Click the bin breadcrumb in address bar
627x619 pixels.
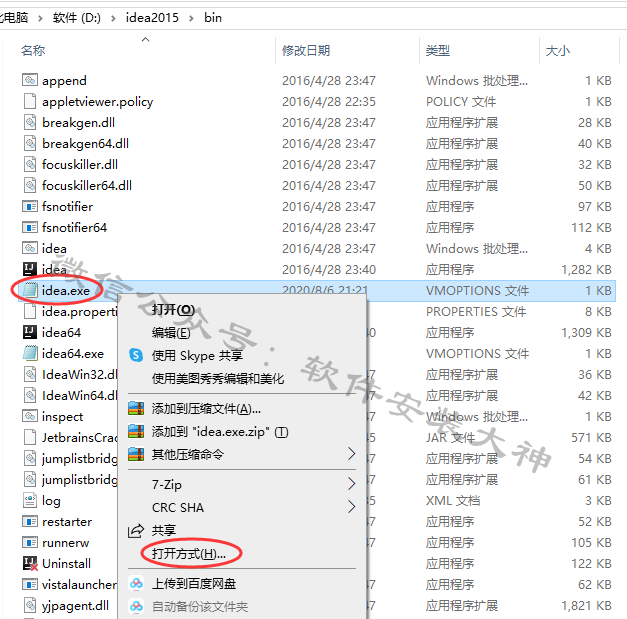pos(213,18)
